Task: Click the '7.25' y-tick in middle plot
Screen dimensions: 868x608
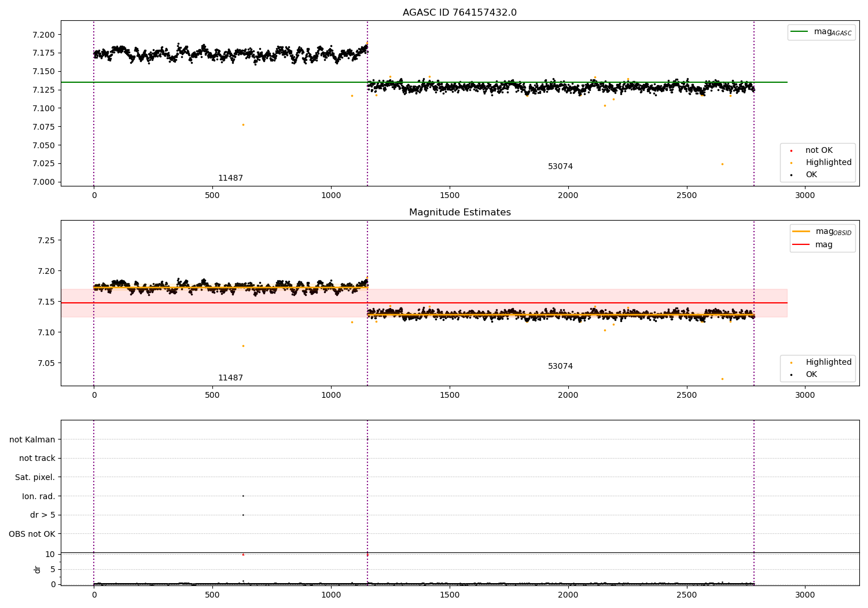Action: tap(46, 240)
